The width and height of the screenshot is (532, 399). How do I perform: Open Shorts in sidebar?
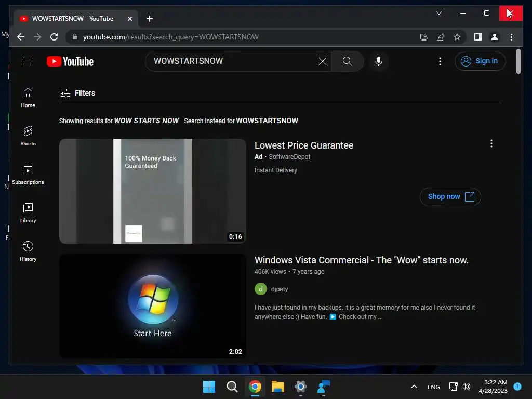[x=28, y=136]
